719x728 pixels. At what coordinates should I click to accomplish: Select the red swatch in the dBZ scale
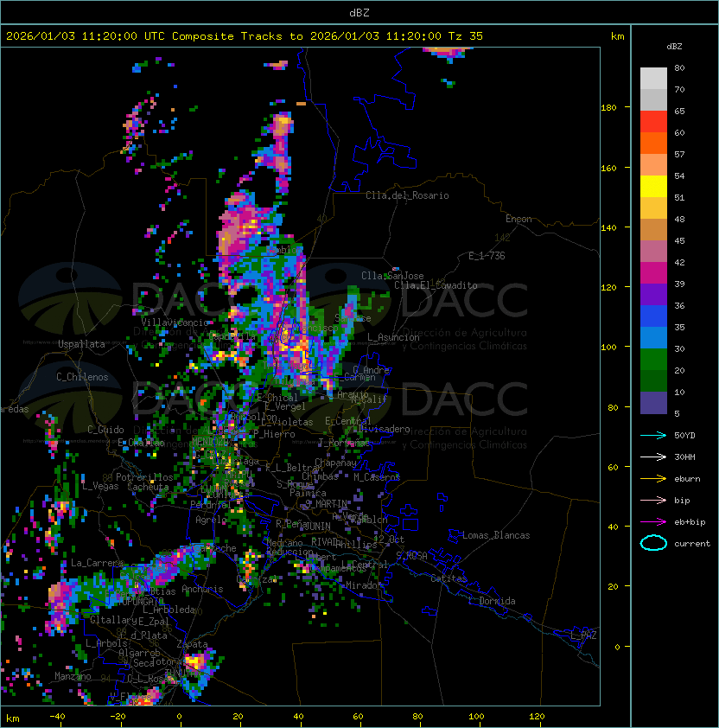(x=653, y=122)
